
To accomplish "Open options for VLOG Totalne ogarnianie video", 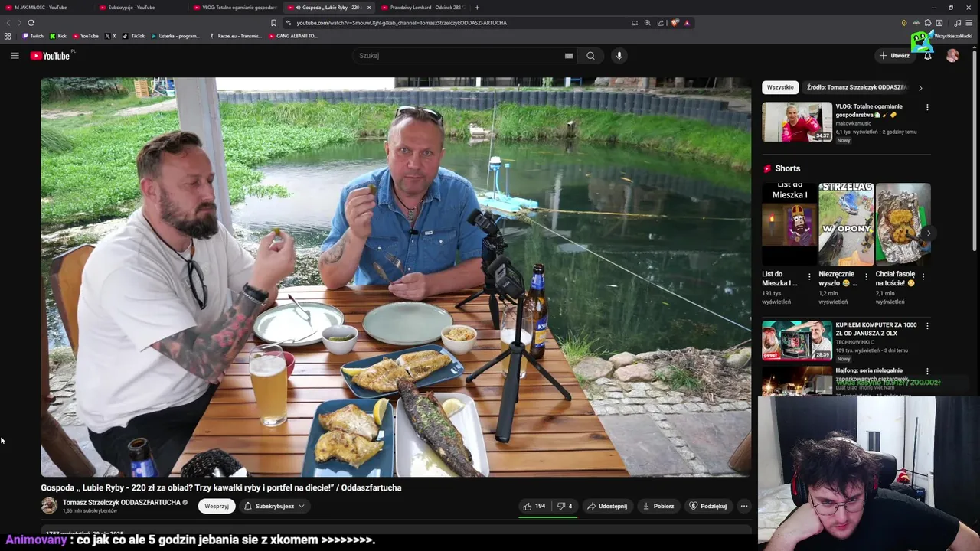I will (927, 107).
